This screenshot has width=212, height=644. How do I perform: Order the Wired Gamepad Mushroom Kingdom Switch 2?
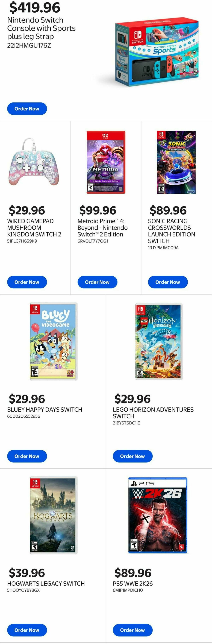coord(27,282)
